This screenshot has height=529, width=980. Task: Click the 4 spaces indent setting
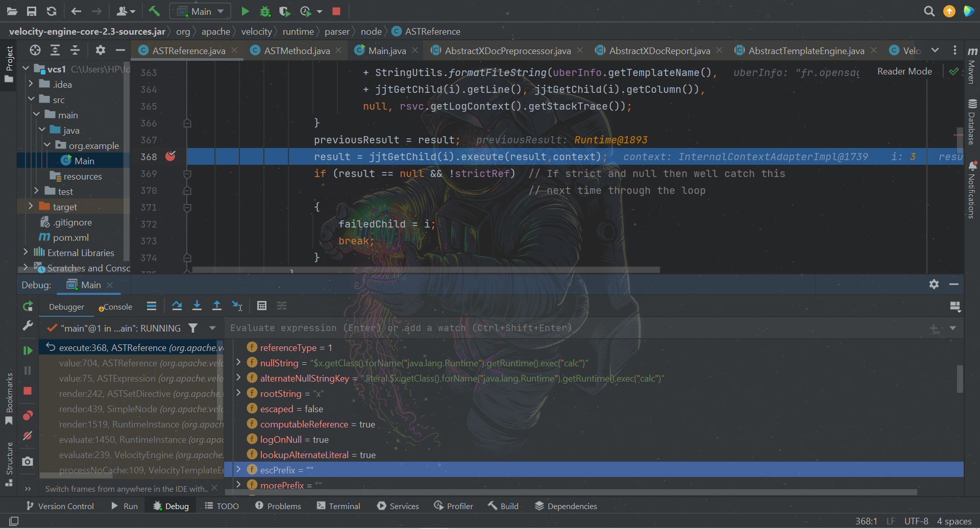(954, 521)
